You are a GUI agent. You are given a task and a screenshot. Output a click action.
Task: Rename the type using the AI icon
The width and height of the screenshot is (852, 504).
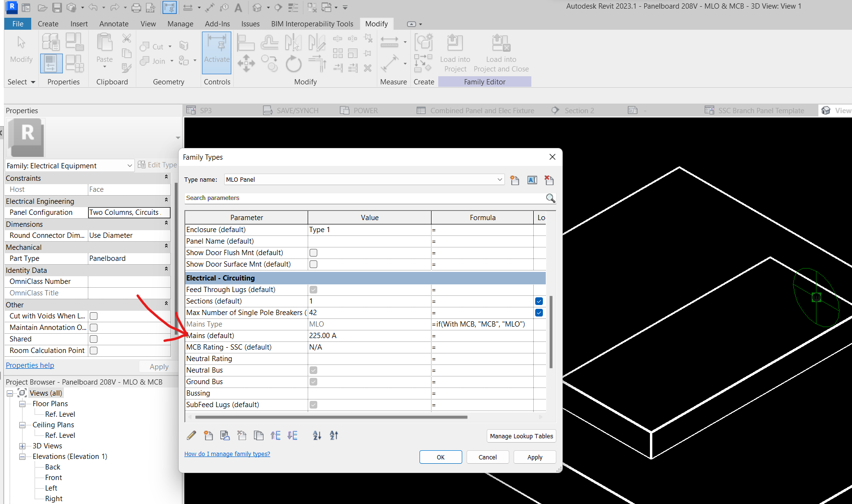[x=532, y=180]
